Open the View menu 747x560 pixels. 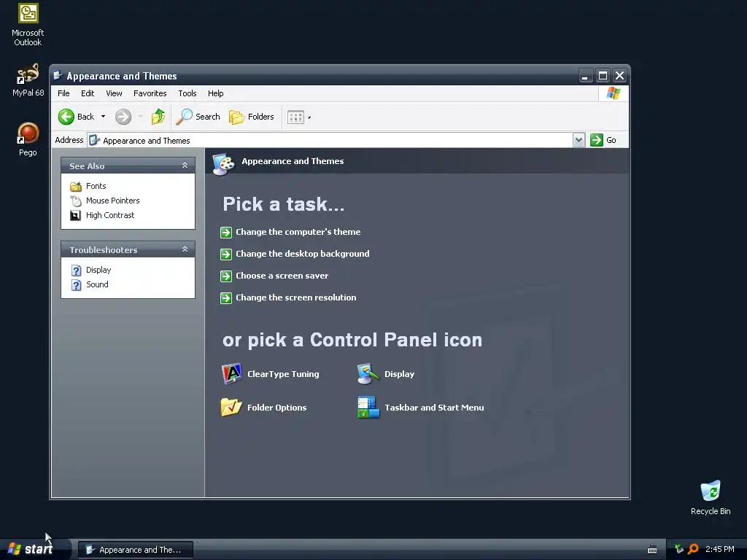[x=114, y=93]
